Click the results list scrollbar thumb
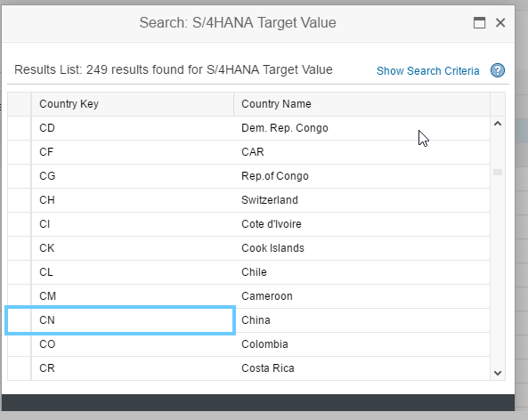This screenshot has width=528, height=420. point(498,173)
